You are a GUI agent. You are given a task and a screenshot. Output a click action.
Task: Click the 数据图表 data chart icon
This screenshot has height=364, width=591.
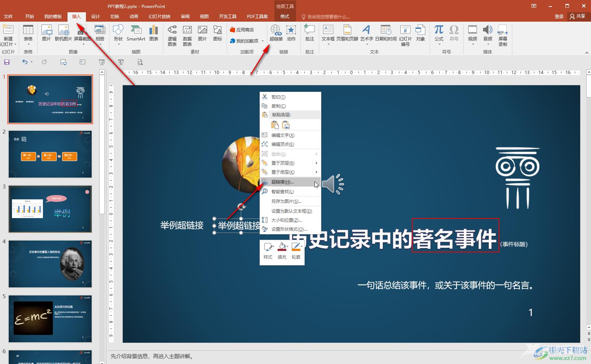pyautogui.click(x=187, y=35)
